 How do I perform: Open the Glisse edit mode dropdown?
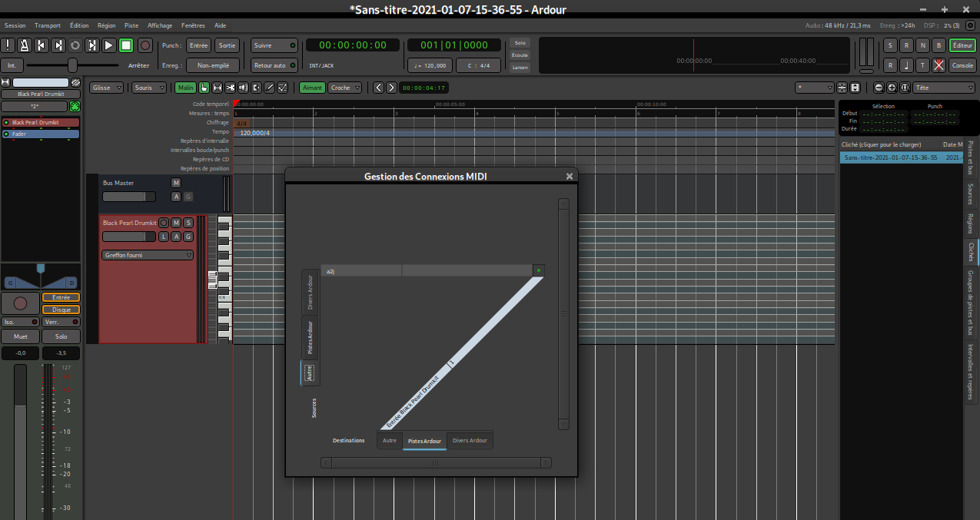pyautogui.click(x=107, y=88)
